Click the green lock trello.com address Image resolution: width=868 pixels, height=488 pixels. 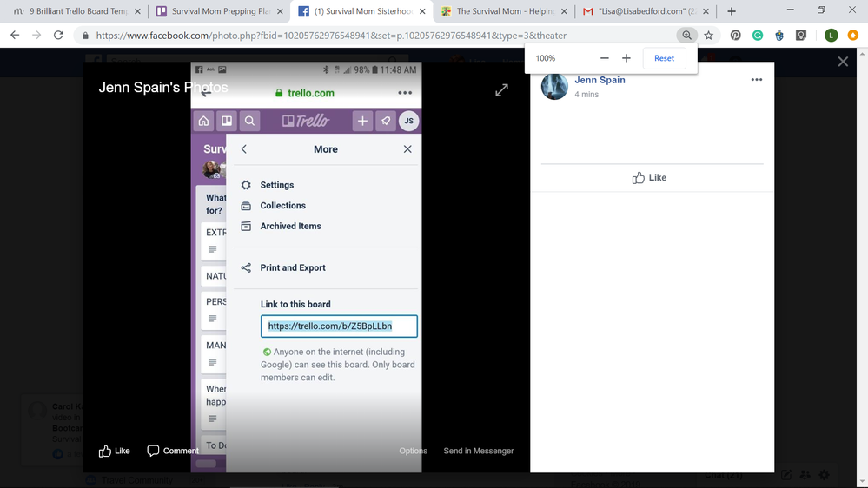pos(304,93)
